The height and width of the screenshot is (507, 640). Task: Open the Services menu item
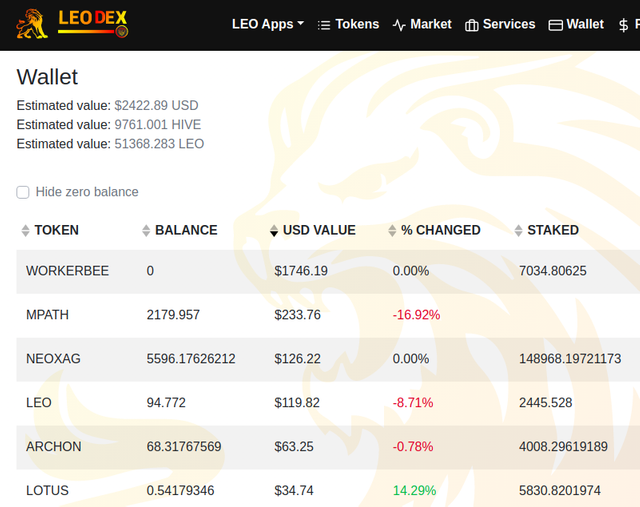click(500, 24)
